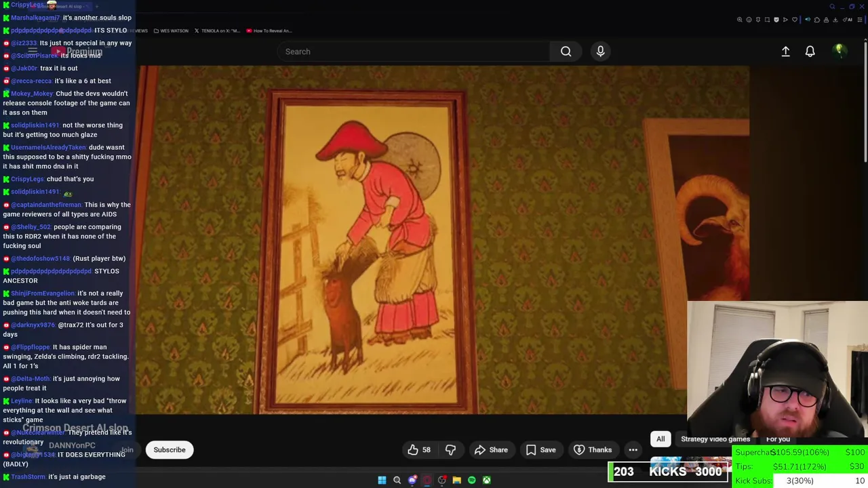Click the Crimson Desert AI slop browser tab

59,6
